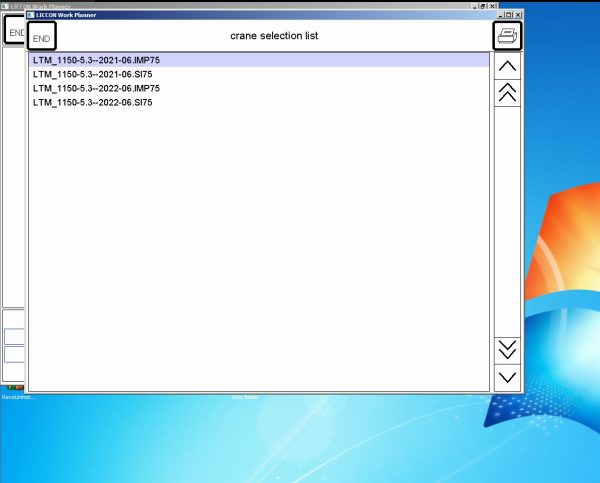Maximize the front LICCON Work Planner window

509,15
